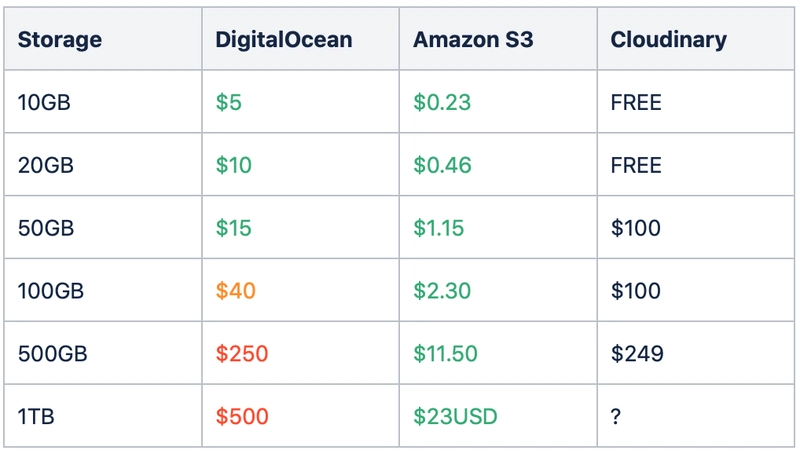Screen dimensions: 800x454
Task: Select the $1.15 Amazon S3 price
Action: 439,228
